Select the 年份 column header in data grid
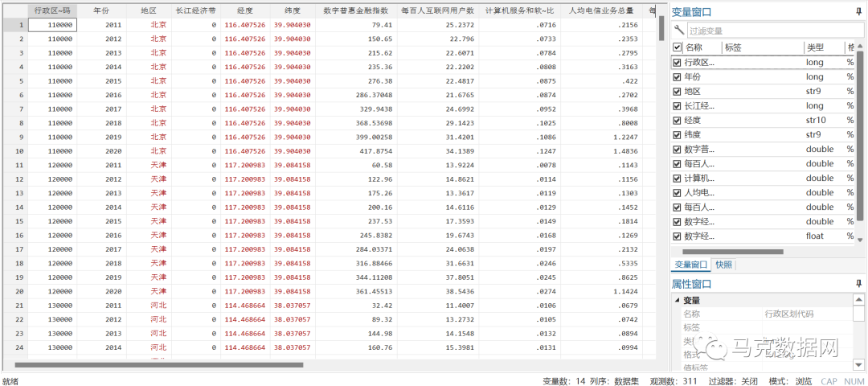The image size is (868, 386). coord(102,10)
